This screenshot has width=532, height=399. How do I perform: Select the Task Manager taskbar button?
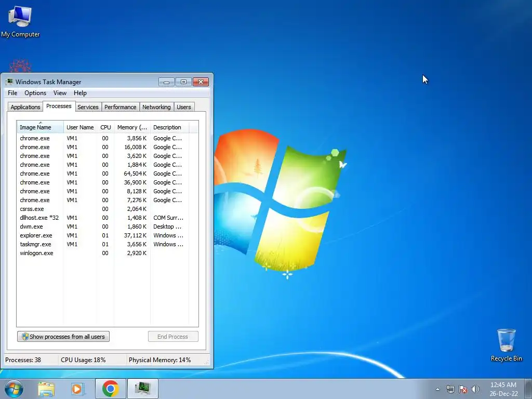(142, 389)
